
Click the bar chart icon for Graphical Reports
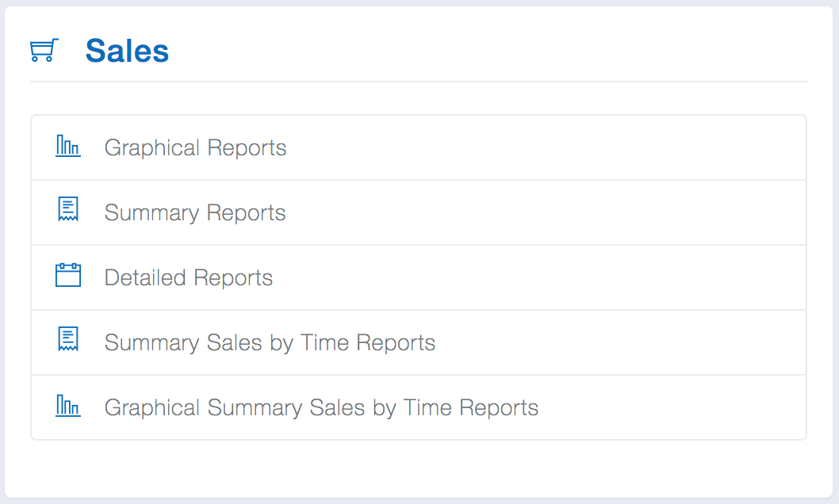click(67, 147)
